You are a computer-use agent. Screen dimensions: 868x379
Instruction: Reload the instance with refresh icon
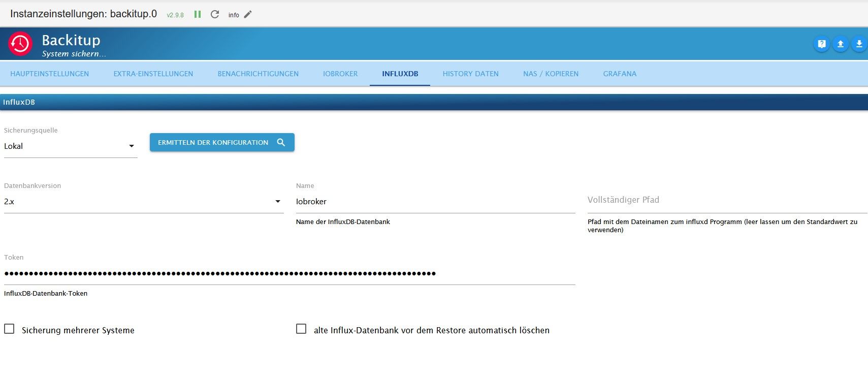(215, 14)
